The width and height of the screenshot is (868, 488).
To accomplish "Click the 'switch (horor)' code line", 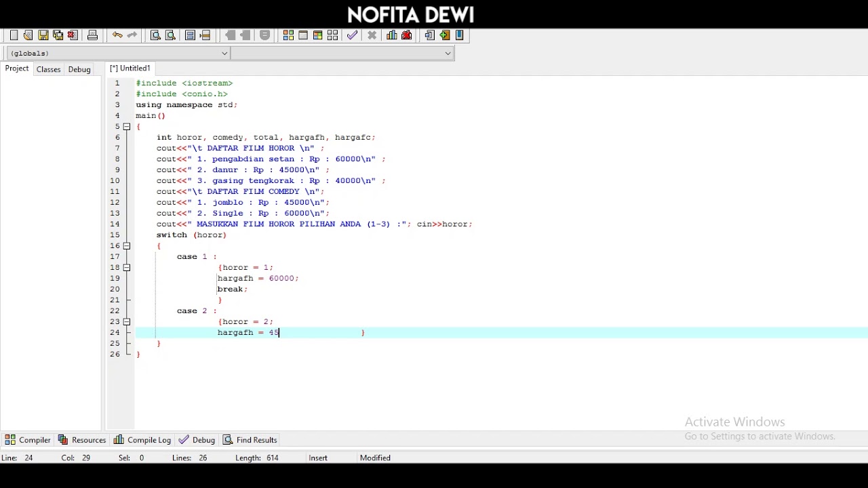I will click(192, 235).
